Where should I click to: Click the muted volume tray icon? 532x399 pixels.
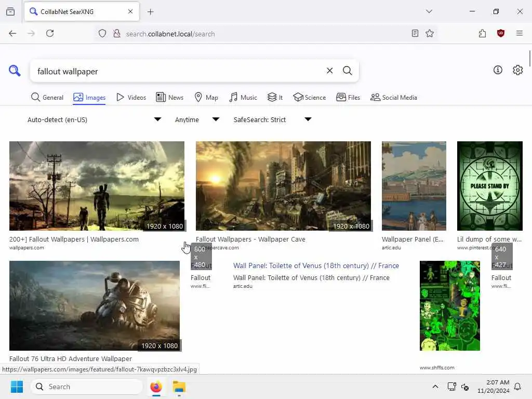pyautogui.click(x=465, y=387)
